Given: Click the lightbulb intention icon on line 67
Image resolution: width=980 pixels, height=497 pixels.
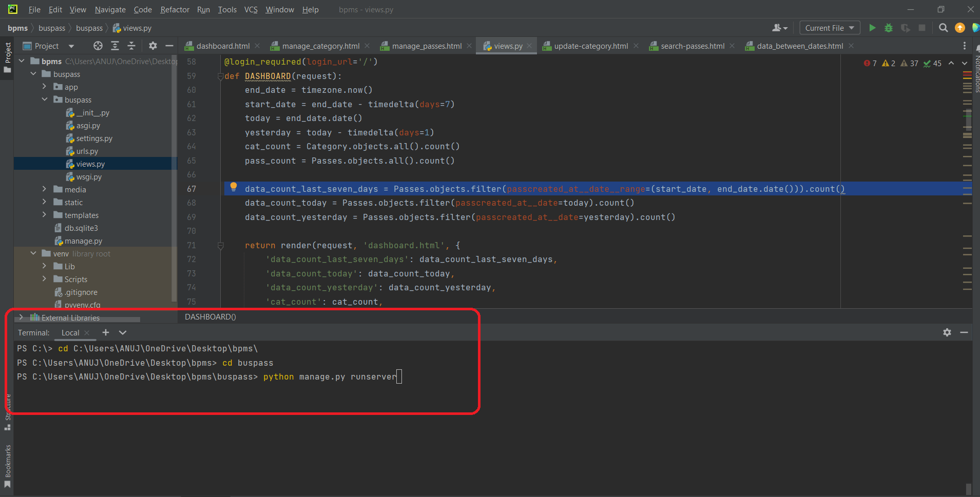Looking at the screenshot, I should click(x=234, y=187).
